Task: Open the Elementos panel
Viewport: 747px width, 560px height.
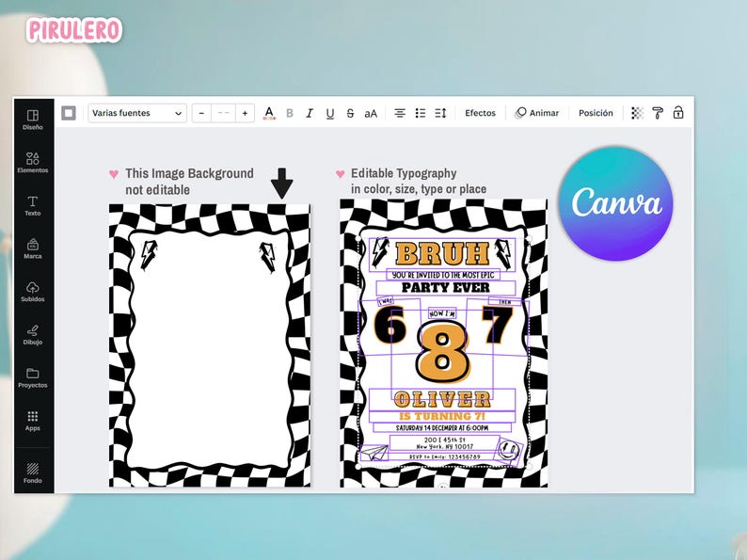Action: (x=32, y=163)
